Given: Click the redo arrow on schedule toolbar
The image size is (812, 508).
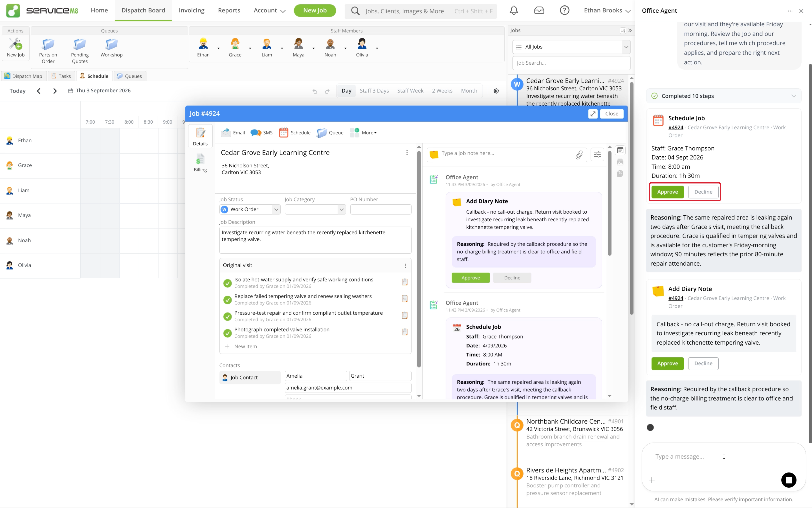Looking at the screenshot, I should (x=327, y=91).
